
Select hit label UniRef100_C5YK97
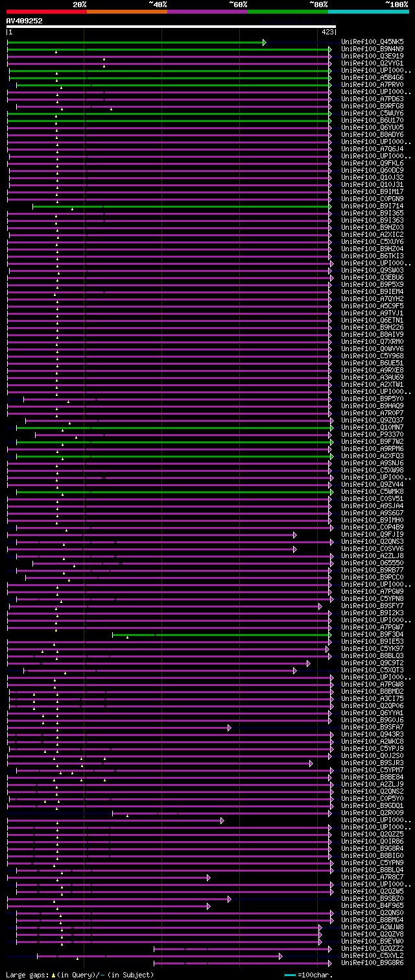[373, 649]
